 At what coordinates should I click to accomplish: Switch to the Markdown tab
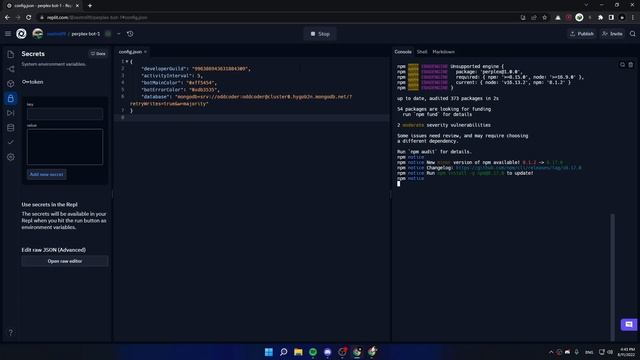pos(443,52)
